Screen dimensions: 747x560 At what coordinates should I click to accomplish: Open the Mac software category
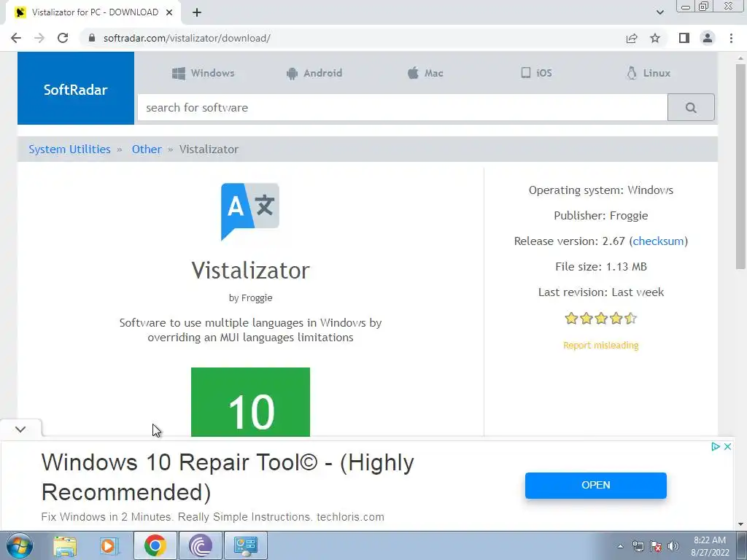pos(425,73)
